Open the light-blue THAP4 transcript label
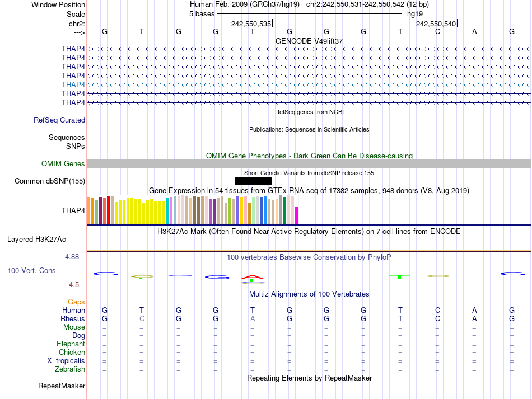Screen dimensions: 532x399 tap(73, 85)
